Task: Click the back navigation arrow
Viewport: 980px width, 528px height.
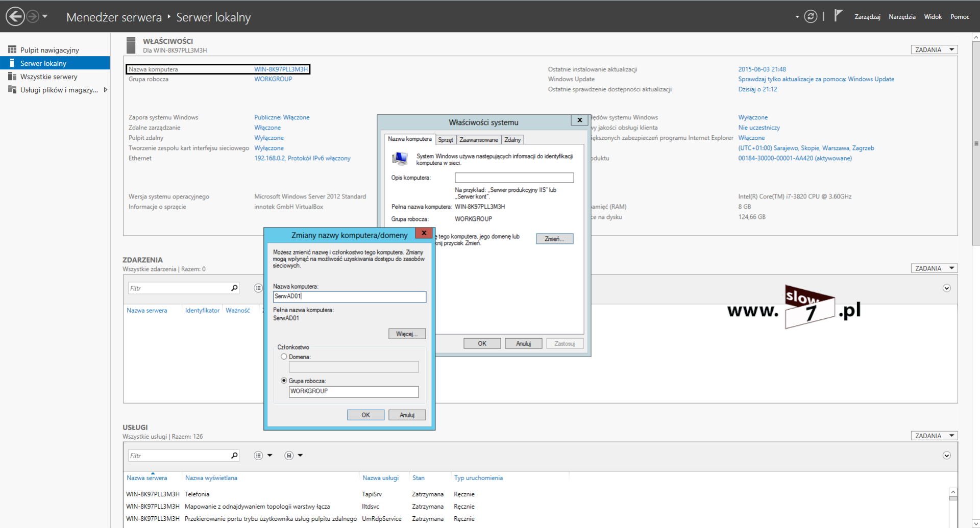Action: point(15,16)
